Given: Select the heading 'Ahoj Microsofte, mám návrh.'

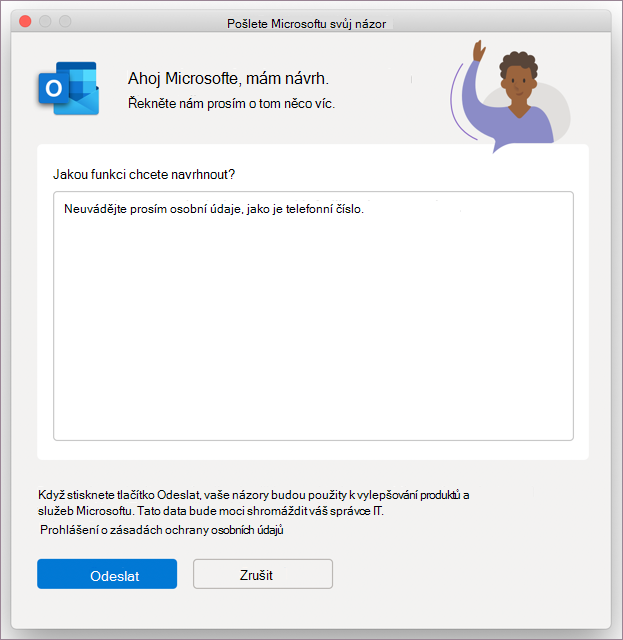Looking at the screenshot, I should click(x=228, y=78).
